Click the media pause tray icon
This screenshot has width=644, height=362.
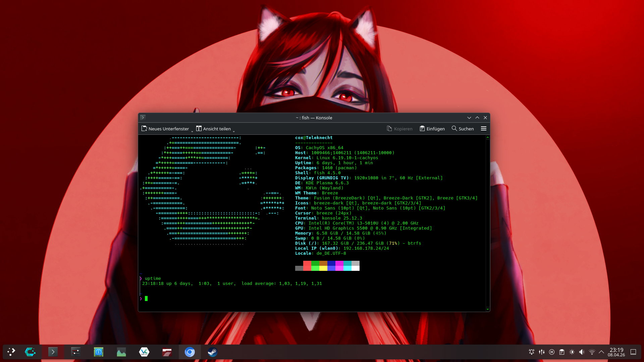click(x=552, y=352)
